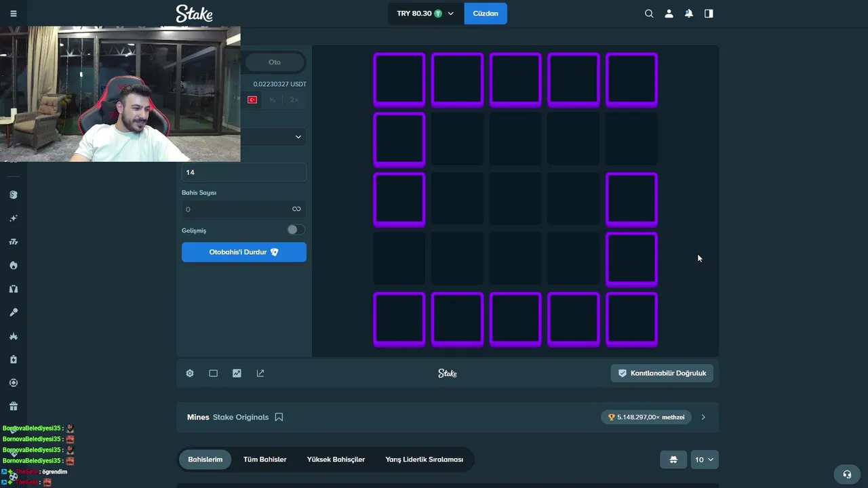Select the Bahislerim tab
Viewport: 868px width, 488px height.
tap(205, 460)
